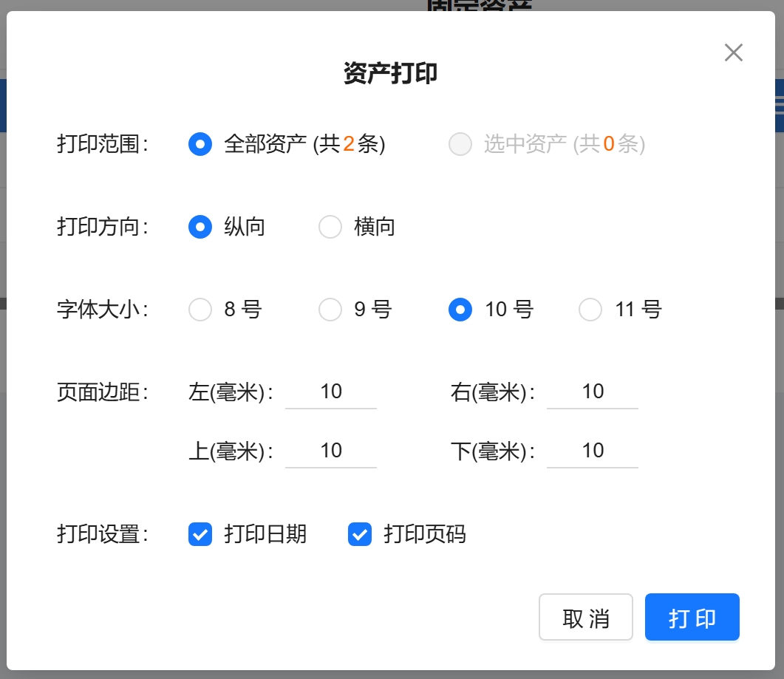Uncheck the 打印日期 checkbox
784x679 pixels.
tap(200, 534)
